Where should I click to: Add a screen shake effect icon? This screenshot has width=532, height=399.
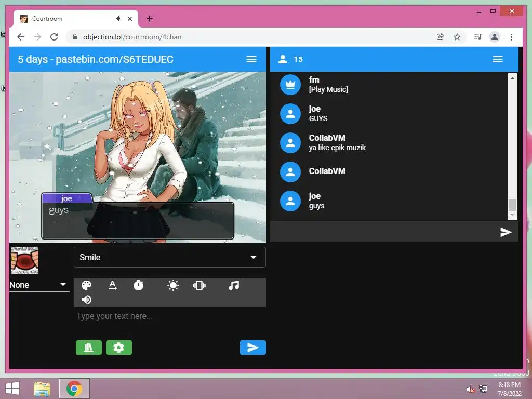(x=199, y=285)
